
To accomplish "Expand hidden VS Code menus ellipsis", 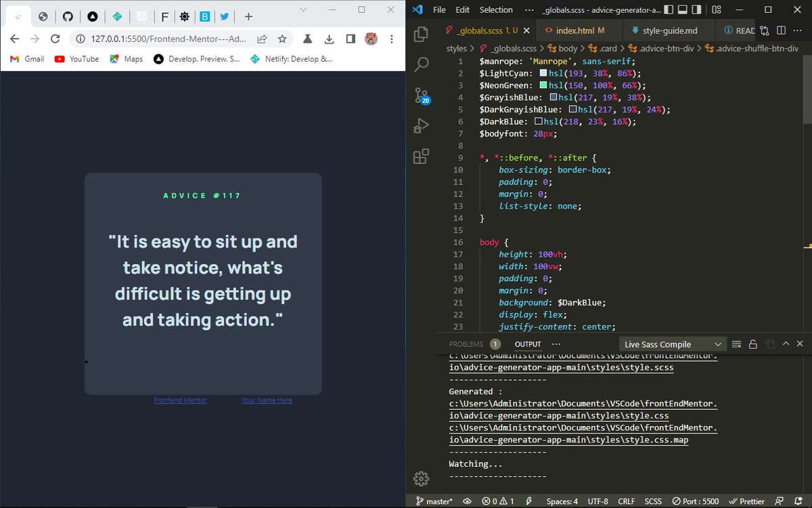I will 528,9.
